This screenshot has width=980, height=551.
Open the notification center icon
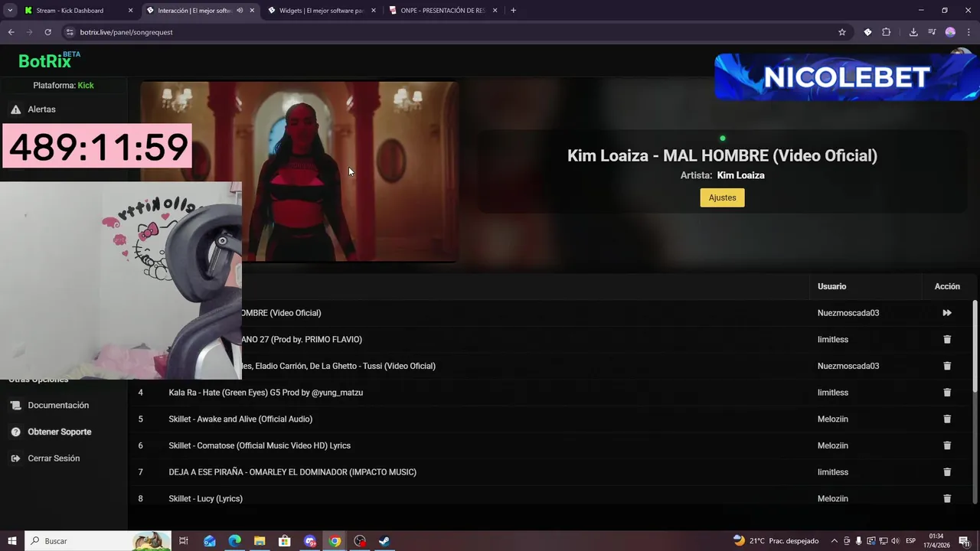click(x=964, y=541)
